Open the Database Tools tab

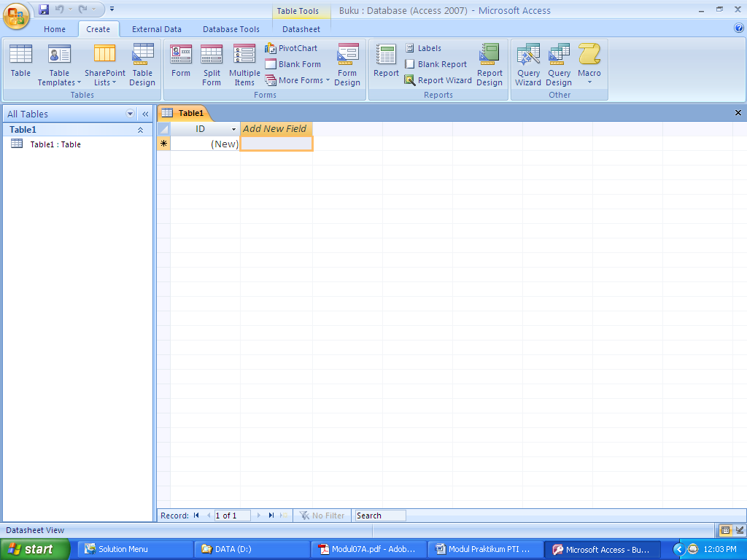[x=231, y=29]
